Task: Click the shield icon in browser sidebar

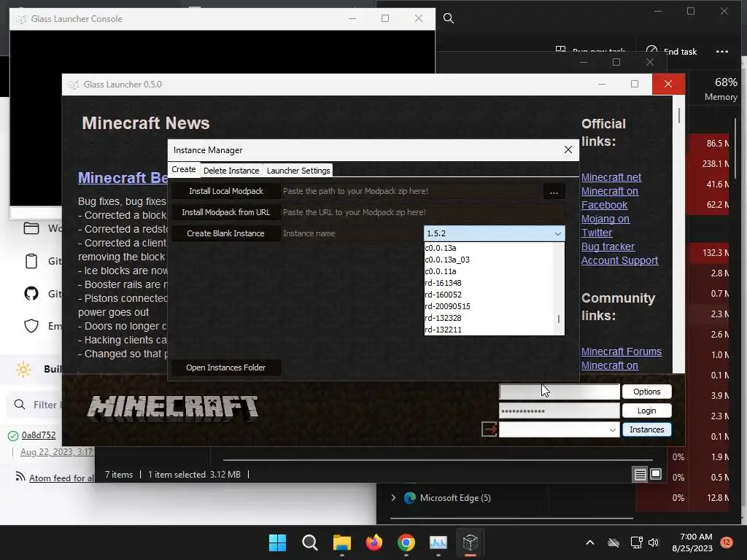Action: pos(31,326)
